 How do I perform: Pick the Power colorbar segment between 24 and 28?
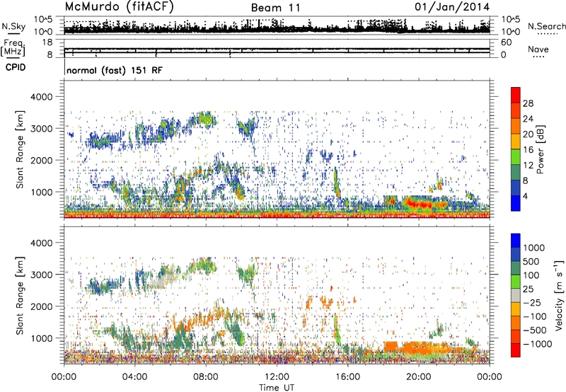pos(516,110)
